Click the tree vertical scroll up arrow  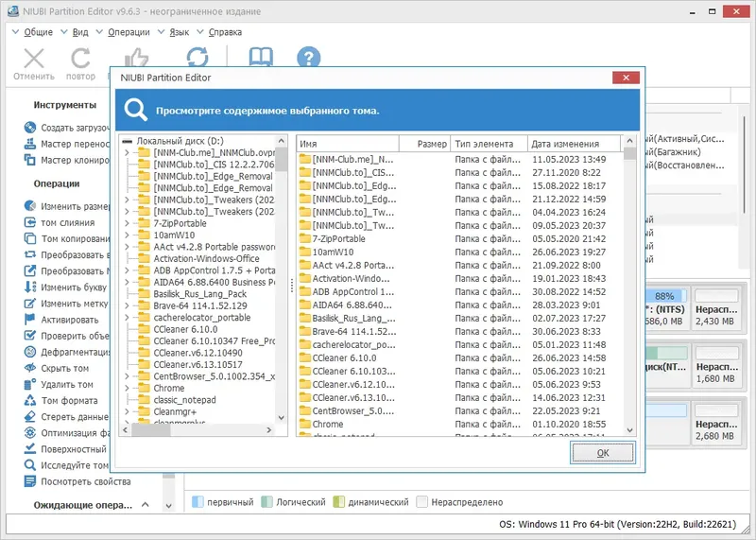(282, 141)
